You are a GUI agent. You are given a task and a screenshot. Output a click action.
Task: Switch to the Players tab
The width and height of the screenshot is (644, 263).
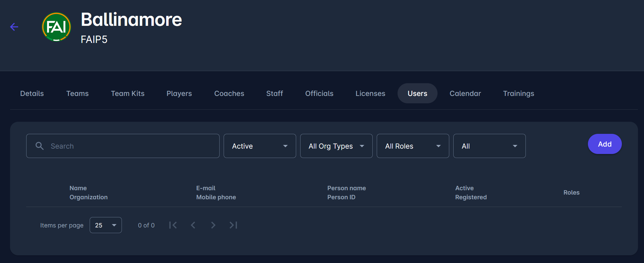179,94
